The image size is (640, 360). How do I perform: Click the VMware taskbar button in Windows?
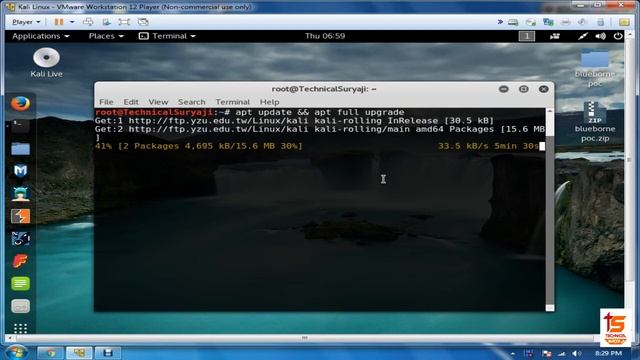[x=79, y=353]
